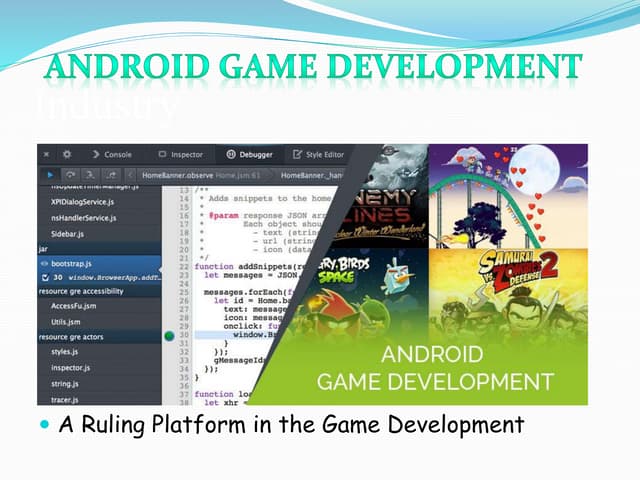640x480 pixels.
Task: Open devtools settings gear icon
Action: [x=66, y=155]
